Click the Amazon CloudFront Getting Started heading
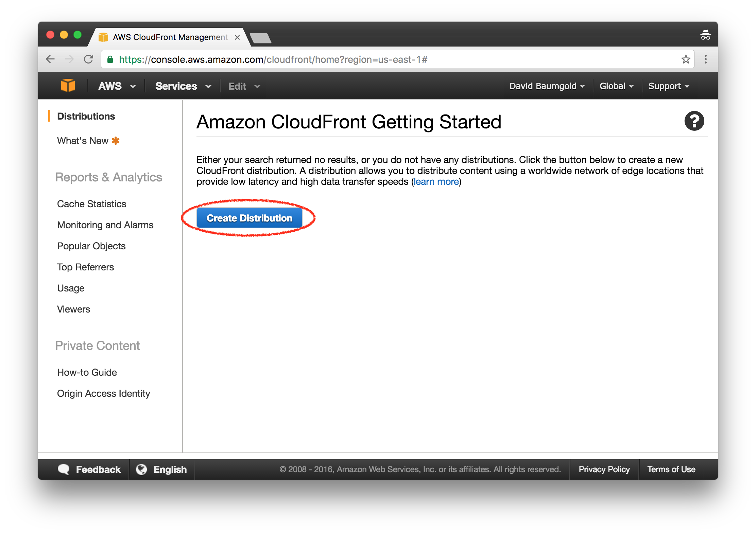 (x=349, y=122)
